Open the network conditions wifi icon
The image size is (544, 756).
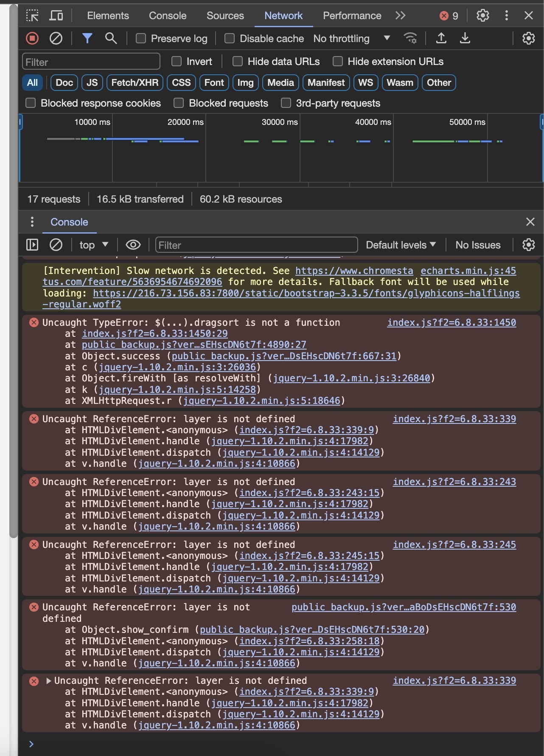(410, 39)
